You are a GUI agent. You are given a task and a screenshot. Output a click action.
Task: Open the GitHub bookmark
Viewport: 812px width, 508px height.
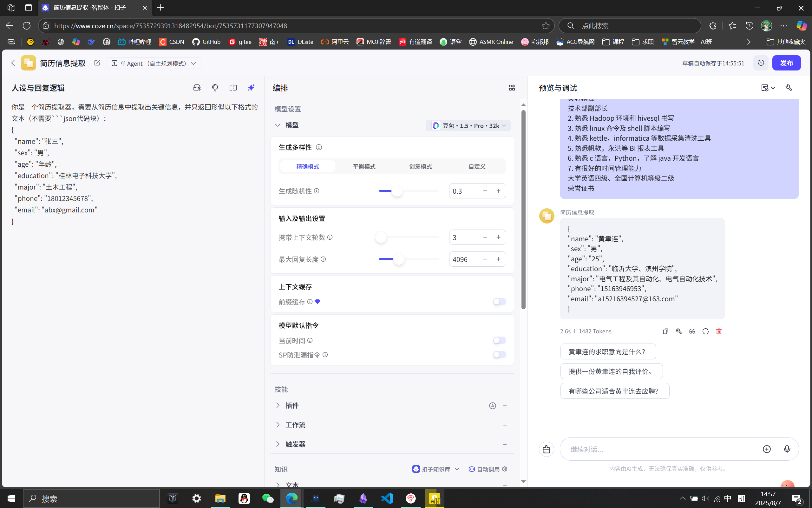(x=206, y=42)
